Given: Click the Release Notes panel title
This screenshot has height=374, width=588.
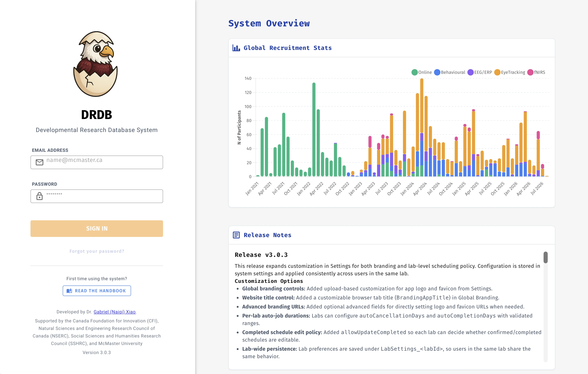Looking at the screenshot, I should point(267,235).
